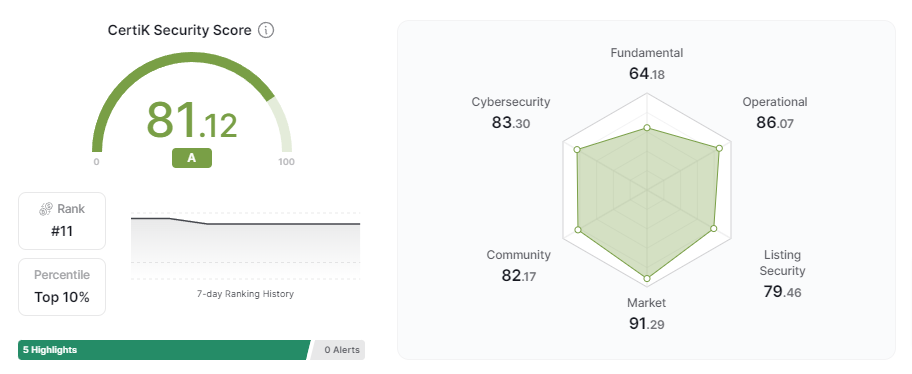Open the Rank #11 card
The height and width of the screenshot is (374, 912).
point(62,221)
